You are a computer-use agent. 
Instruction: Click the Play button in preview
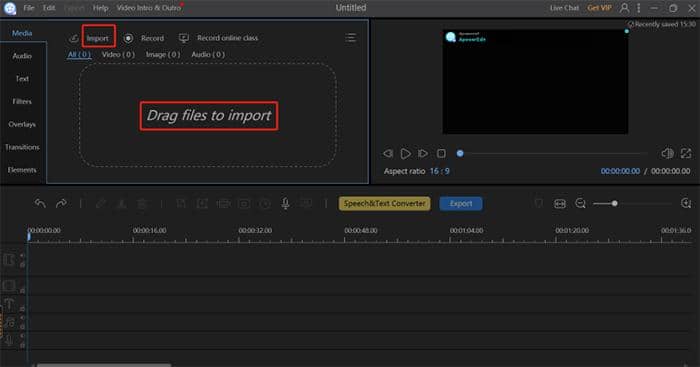pos(405,154)
